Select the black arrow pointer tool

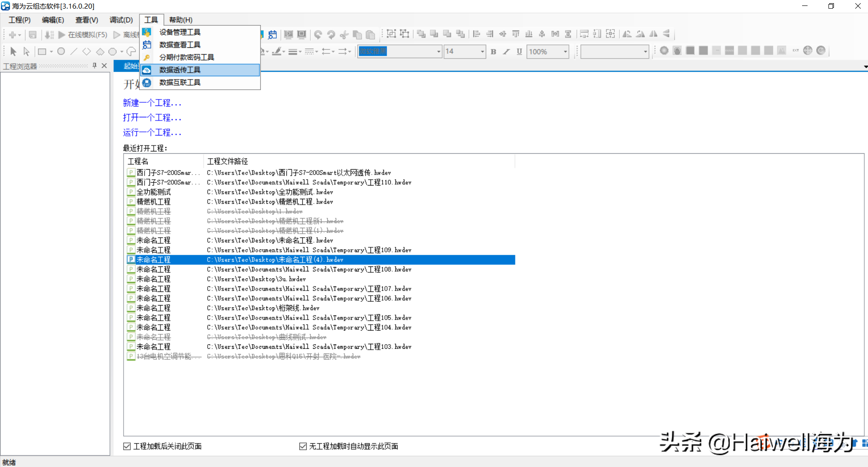13,51
